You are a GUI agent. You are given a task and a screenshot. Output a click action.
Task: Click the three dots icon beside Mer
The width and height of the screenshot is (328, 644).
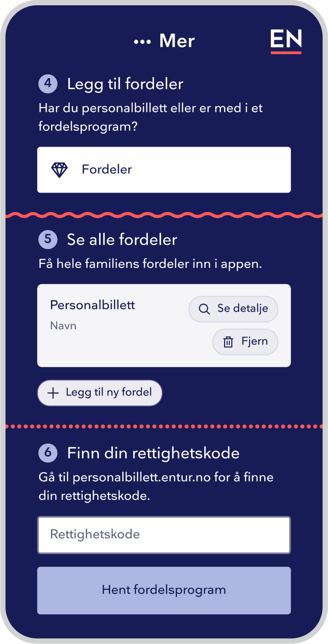pos(142,41)
